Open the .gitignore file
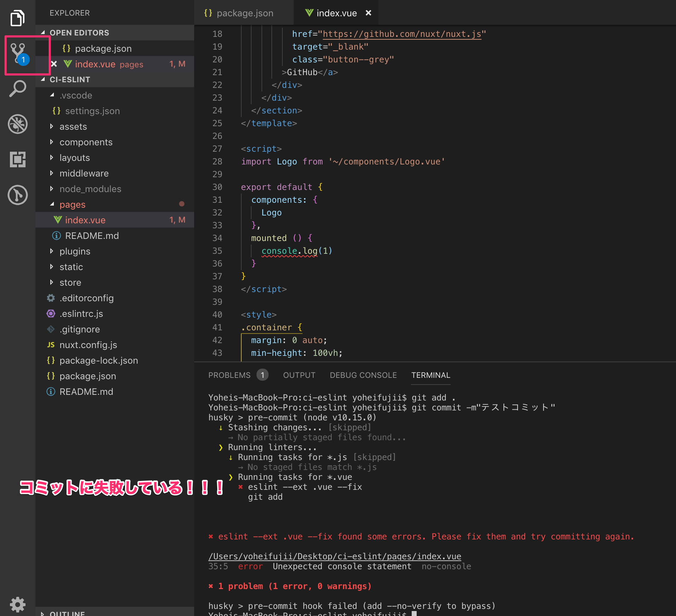This screenshot has height=616, width=676. (115, 329)
